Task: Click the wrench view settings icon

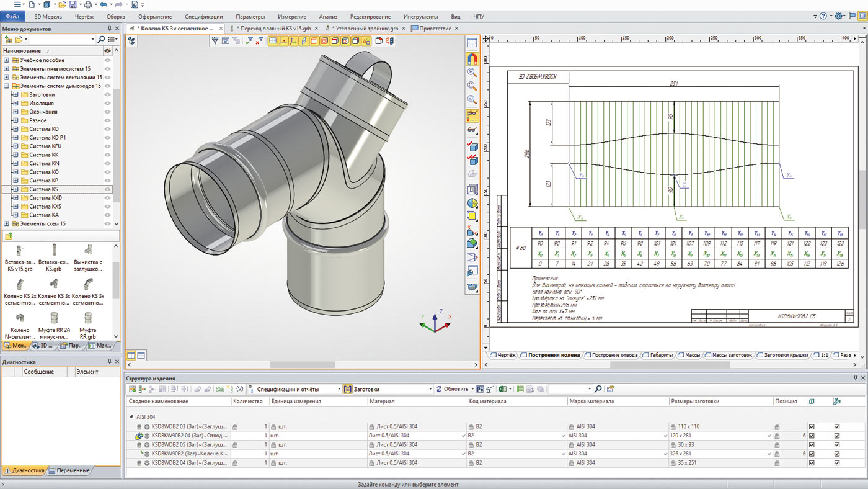Action: click(472, 271)
